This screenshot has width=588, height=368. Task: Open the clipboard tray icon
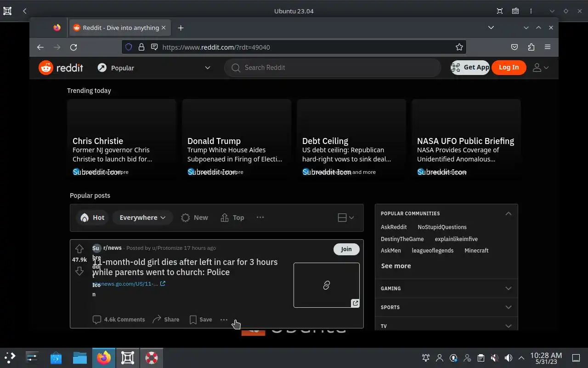coord(481,358)
